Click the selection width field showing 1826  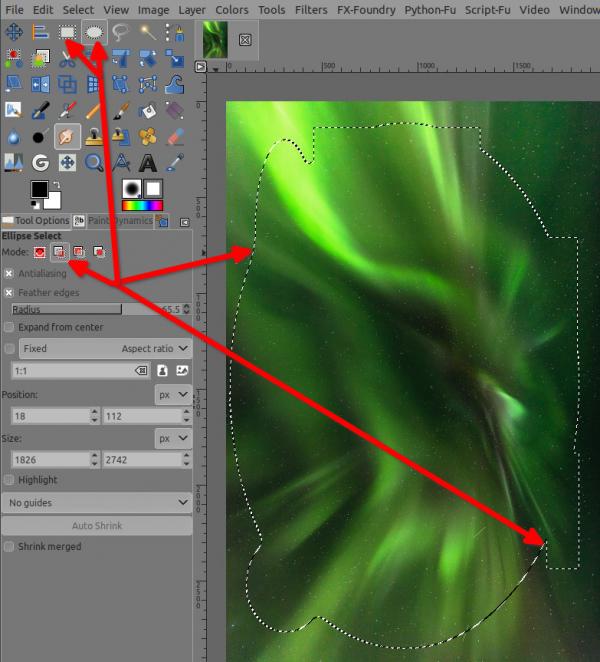(x=51, y=460)
